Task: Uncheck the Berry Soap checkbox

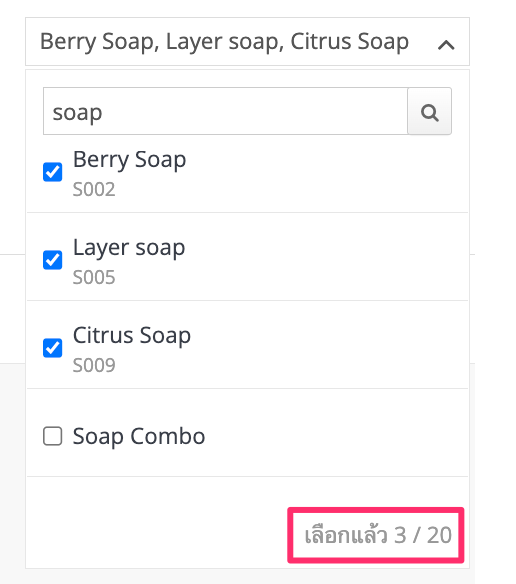Action: [x=53, y=172]
